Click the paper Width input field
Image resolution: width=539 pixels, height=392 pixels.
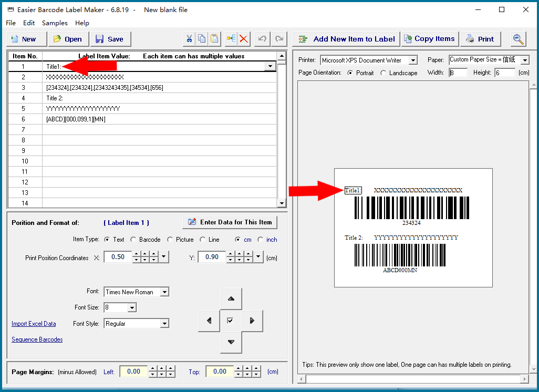pyautogui.click(x=458, y=73)
